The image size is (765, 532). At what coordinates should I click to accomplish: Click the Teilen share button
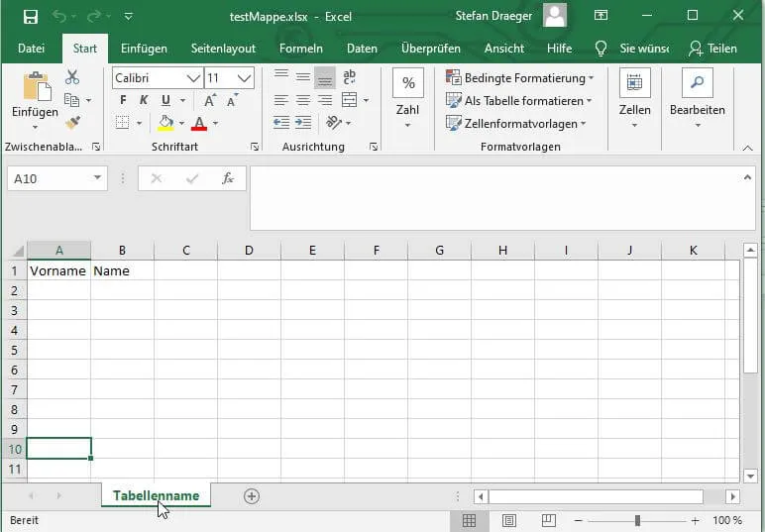coord(712,49)
